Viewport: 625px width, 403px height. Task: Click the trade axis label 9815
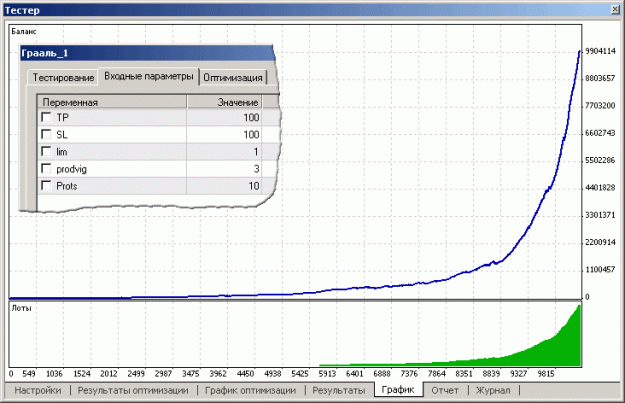click(x=546, y=374)
